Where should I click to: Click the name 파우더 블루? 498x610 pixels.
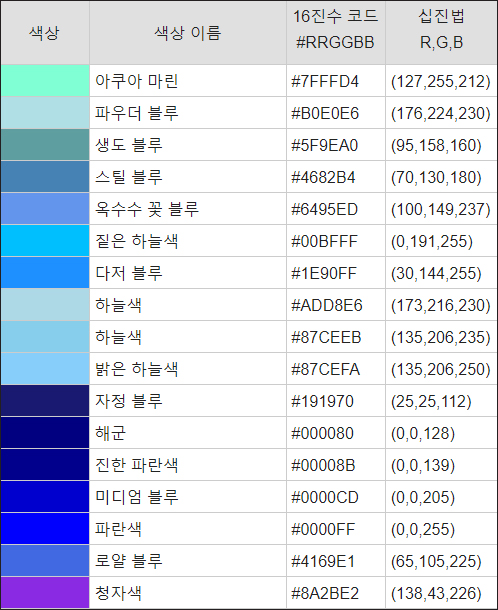pos(137,113)
